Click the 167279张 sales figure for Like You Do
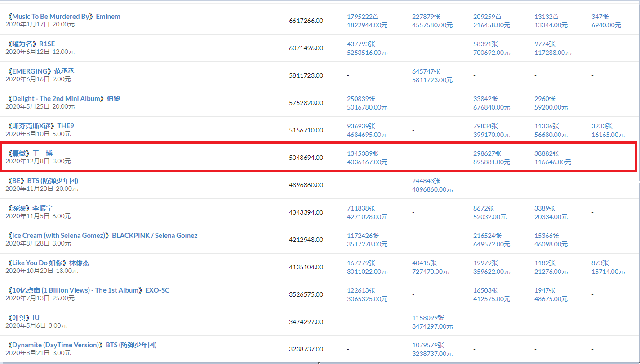Screen dimensions: 640x364 coord(361,263)
